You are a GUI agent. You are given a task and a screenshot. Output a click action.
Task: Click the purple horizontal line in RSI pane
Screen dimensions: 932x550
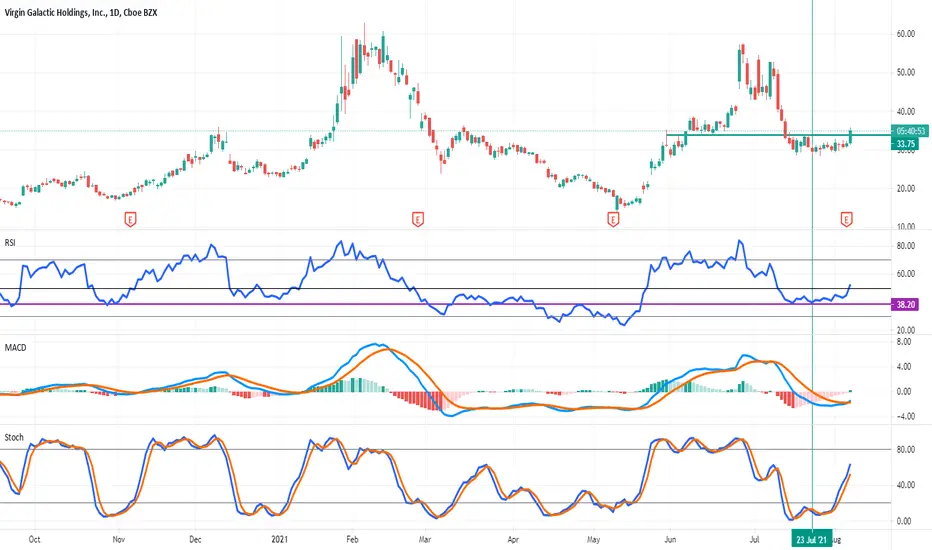click(446, 304)
